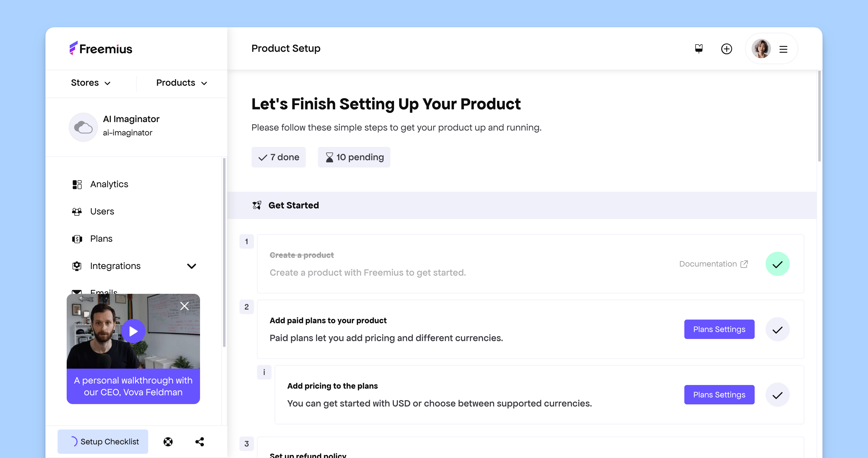The width and height of the screenshot is (868, 458).
Task: Click the user avatar photo
Action: (x=761, y=49)
